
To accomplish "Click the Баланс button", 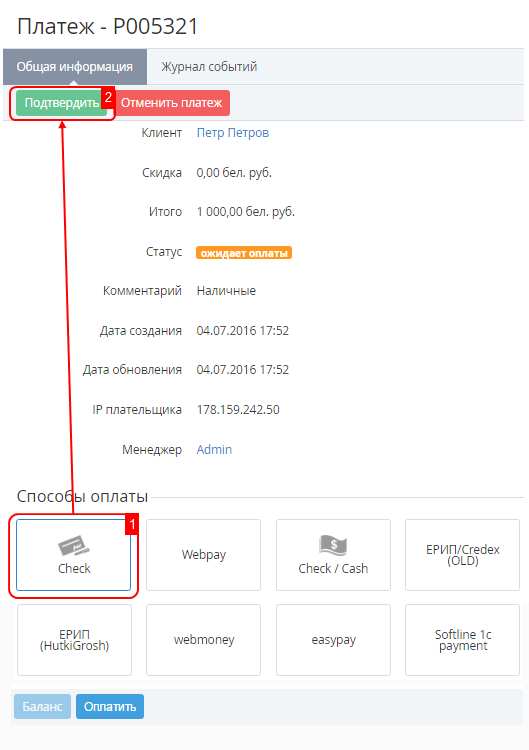I will pos(42,706).
